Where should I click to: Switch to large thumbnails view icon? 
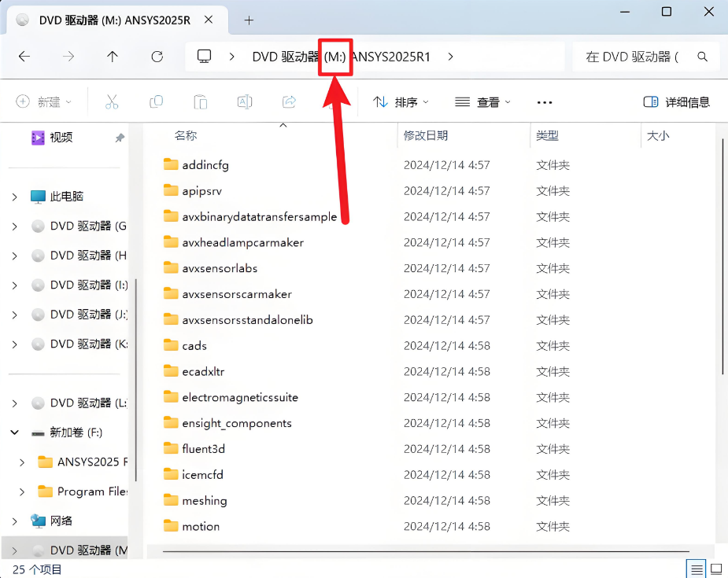pos(716,569)
